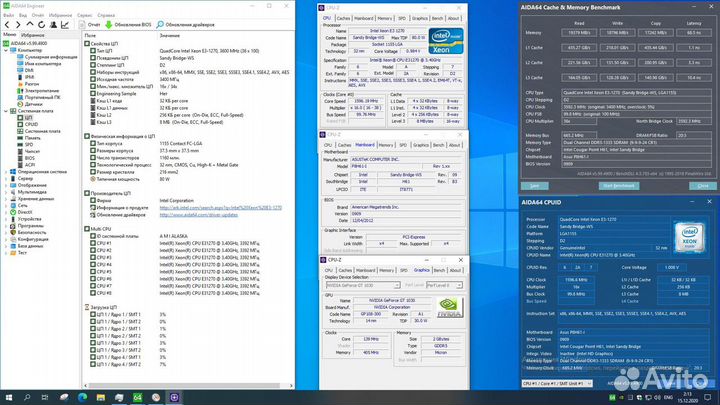Image resolution: width=720 pixels, height=405 pixels.
Task: Collapse the Компьютер tree node
Action: click(x=6, y=50)
